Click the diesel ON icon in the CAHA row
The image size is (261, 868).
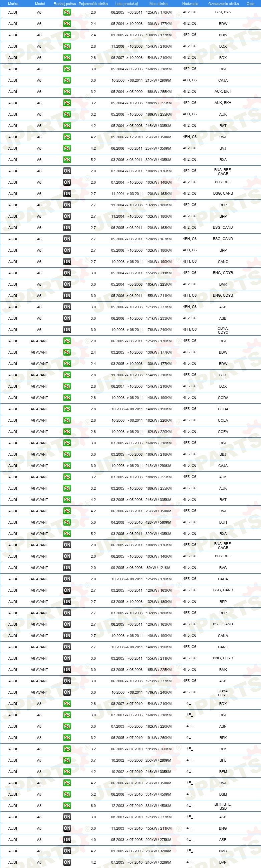point(67,579)
